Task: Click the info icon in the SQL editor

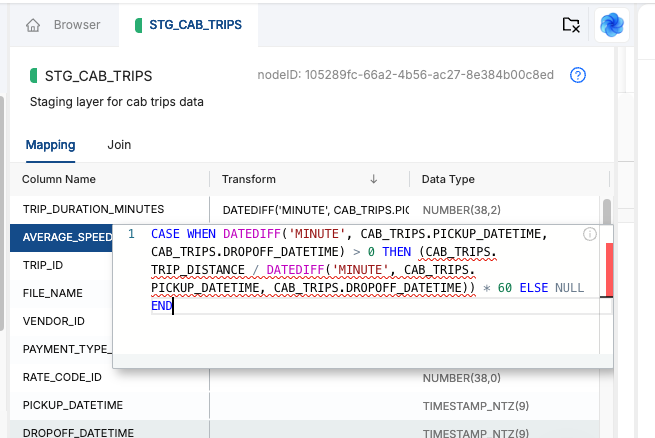Action: click(x=589, y=234)
